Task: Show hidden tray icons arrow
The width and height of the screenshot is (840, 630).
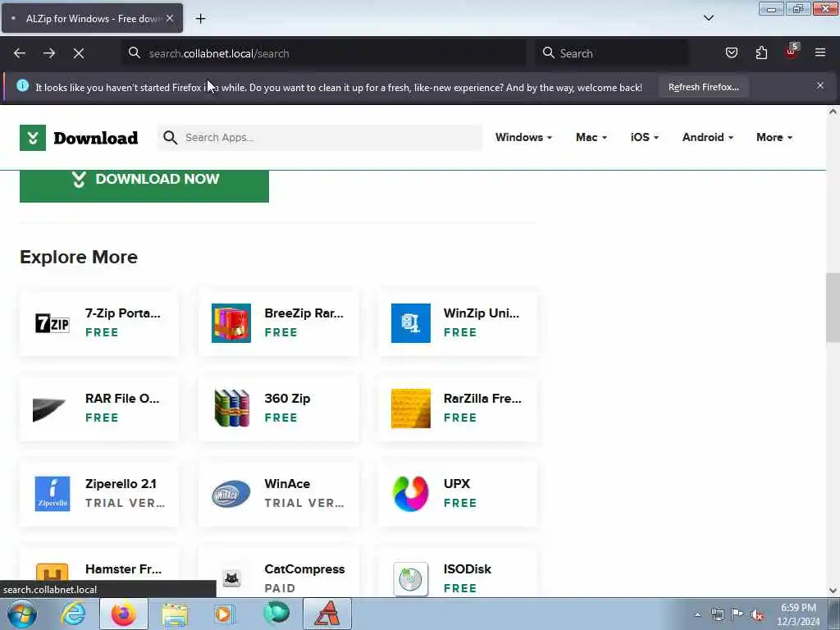Action: click(697, 615)
